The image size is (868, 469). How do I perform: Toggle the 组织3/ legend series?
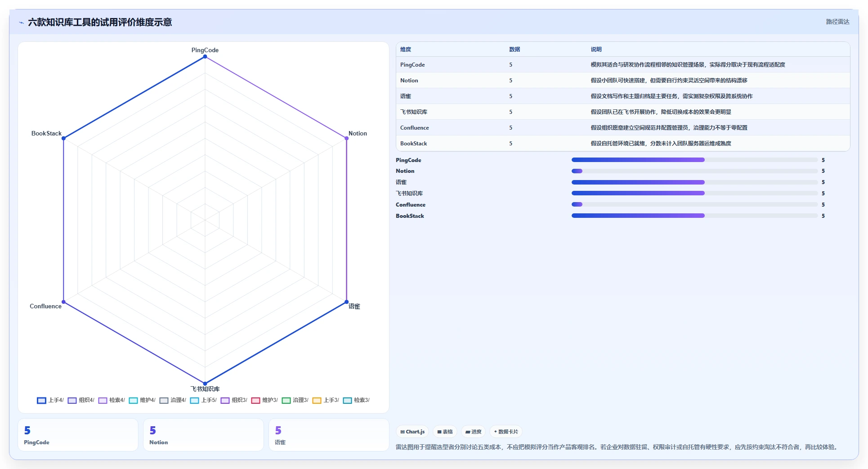point(234,400)
